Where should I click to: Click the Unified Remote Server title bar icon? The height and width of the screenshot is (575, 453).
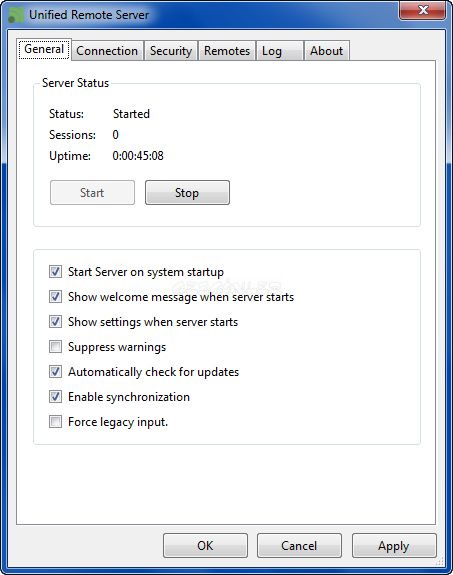[16, 15]
